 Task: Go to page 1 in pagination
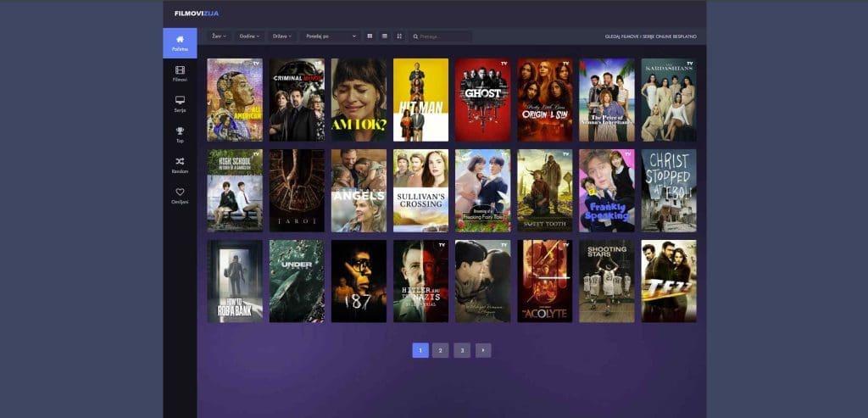[420, 350]
